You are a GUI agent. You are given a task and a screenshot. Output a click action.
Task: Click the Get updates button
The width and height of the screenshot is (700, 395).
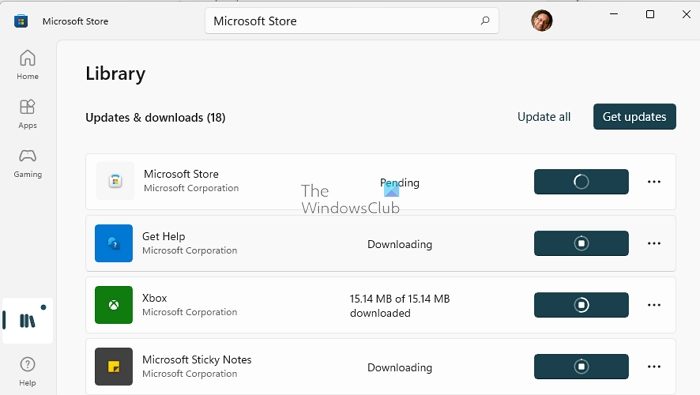[634, 116]
